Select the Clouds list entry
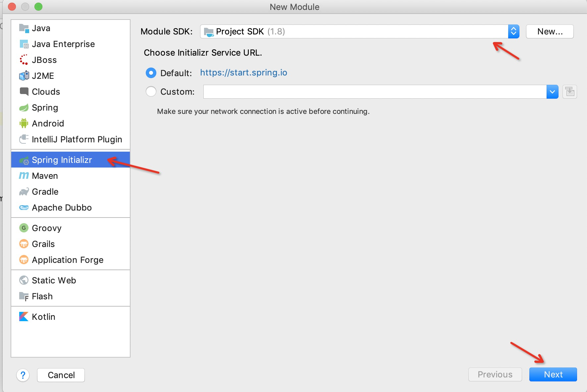587x392 pixels. click(x=71, y=92)
